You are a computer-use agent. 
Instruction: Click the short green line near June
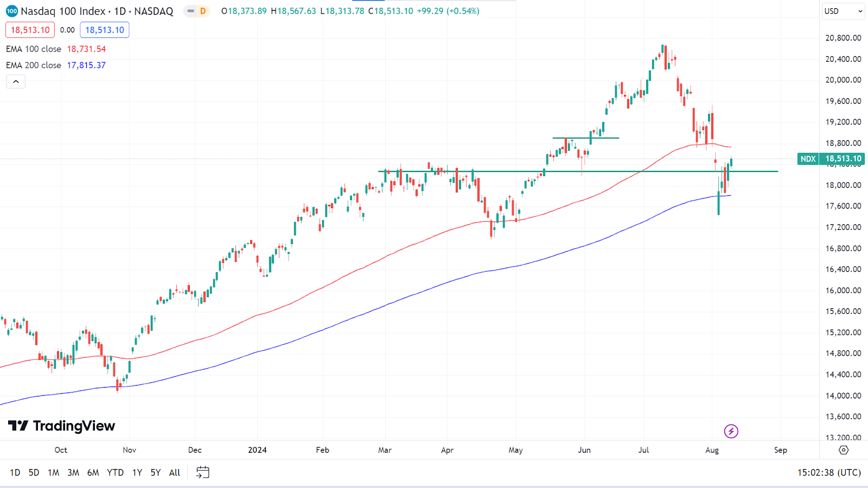tap(586, 138)
